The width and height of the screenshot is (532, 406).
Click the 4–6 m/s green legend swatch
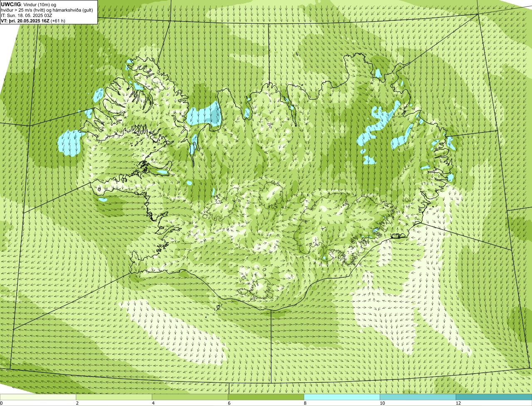coord(190,397)
